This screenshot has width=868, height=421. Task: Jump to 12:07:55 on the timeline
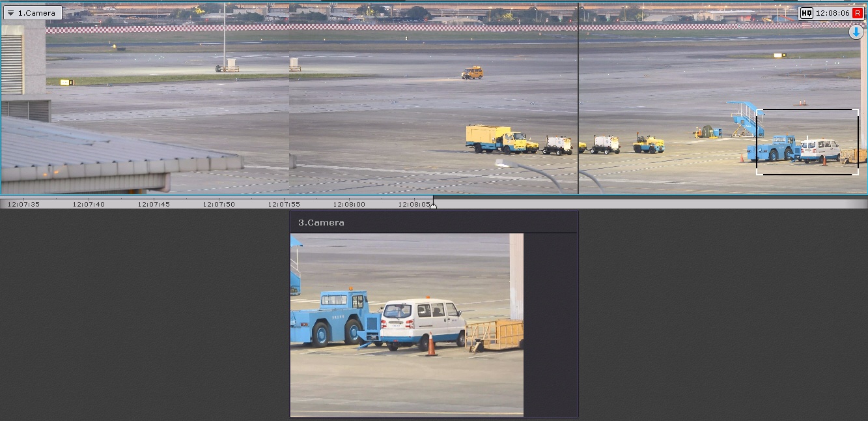pos(284,204)
